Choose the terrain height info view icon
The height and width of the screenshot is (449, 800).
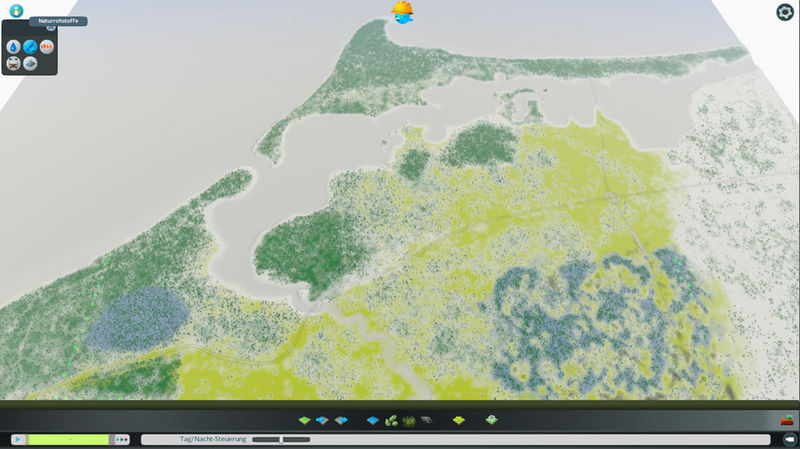click(31, 63)
